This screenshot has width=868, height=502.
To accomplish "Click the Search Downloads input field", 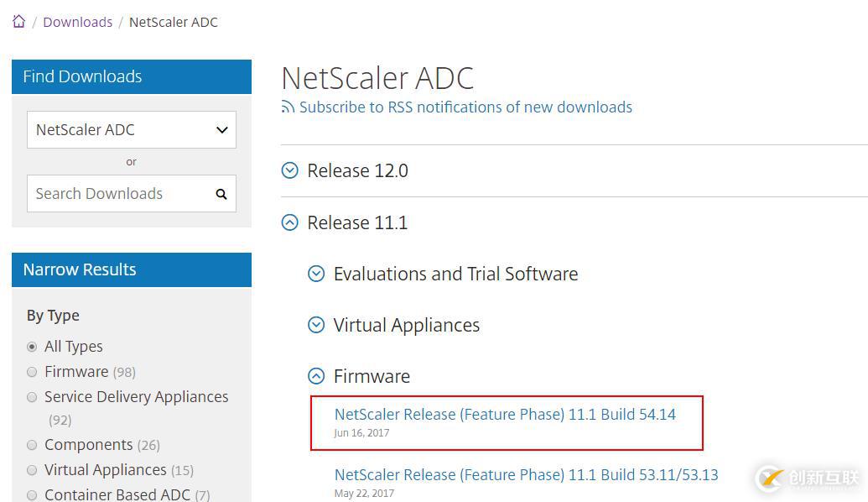I will [117, 194].
